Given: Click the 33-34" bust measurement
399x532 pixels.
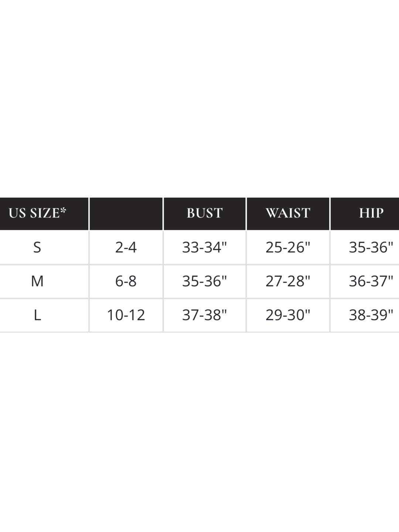Looking at the screenshot, I should [204, 247].
